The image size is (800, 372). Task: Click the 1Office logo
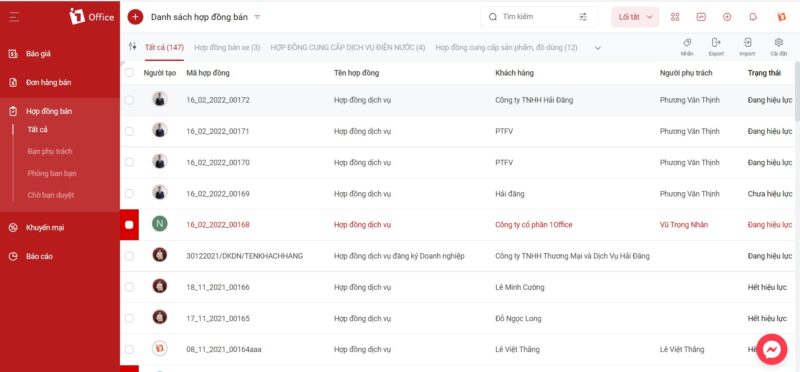92,17
